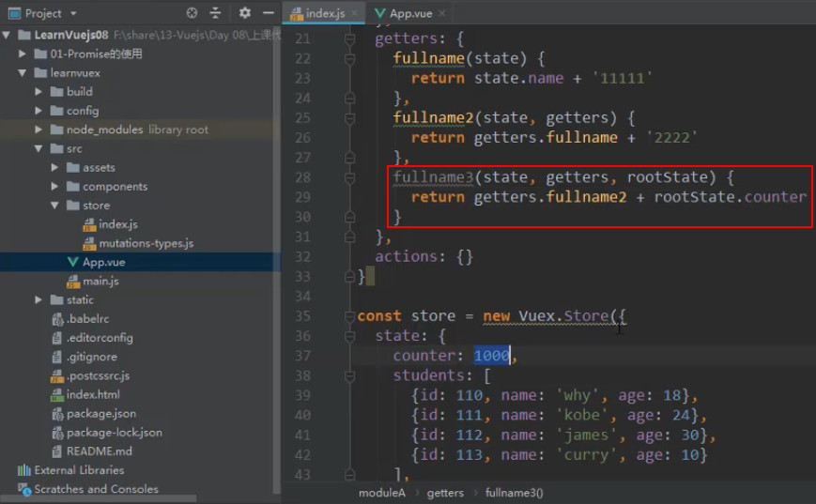Click the locate/scroll-from-source target icon
Image resolution: width=816 pixels, height=504 pixels.
click(192, 13)
